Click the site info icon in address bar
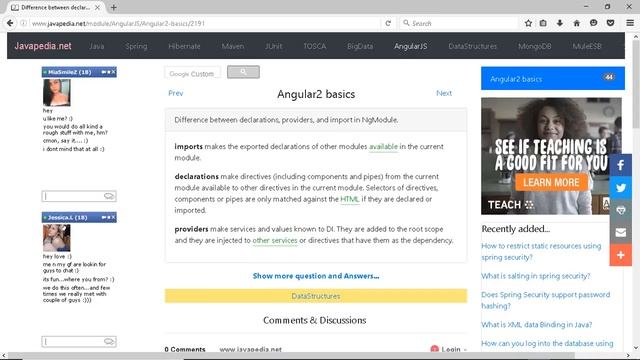640x360 pixels. (x=23, y=23)
